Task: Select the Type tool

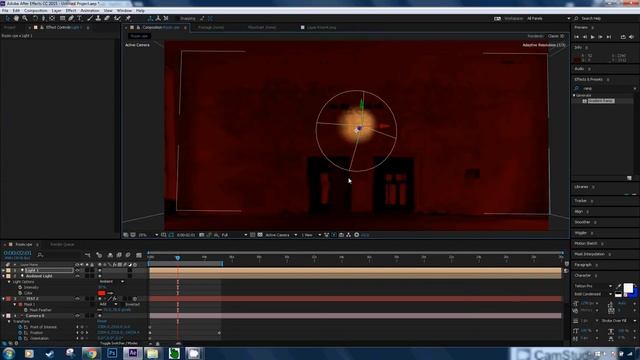Action: tap(80, 18)
